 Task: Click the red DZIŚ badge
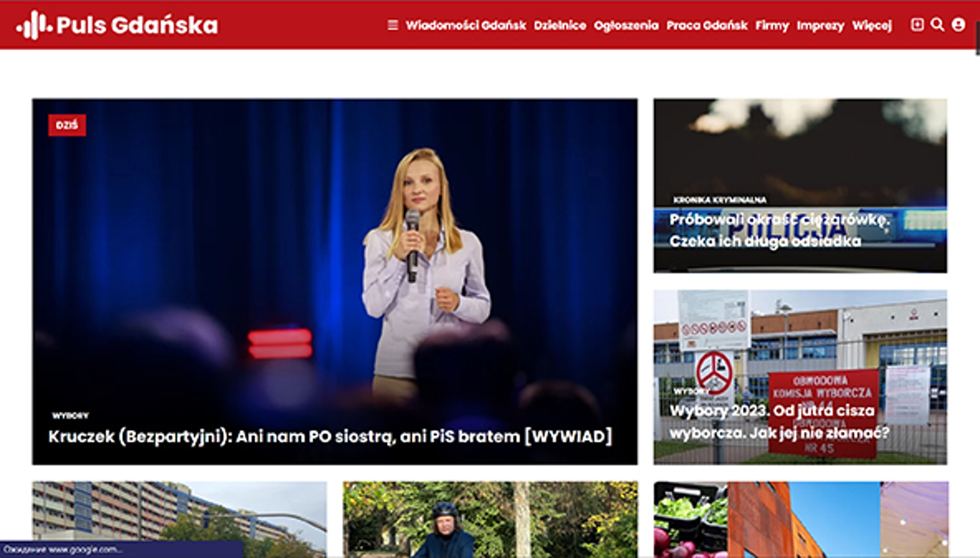67,125
